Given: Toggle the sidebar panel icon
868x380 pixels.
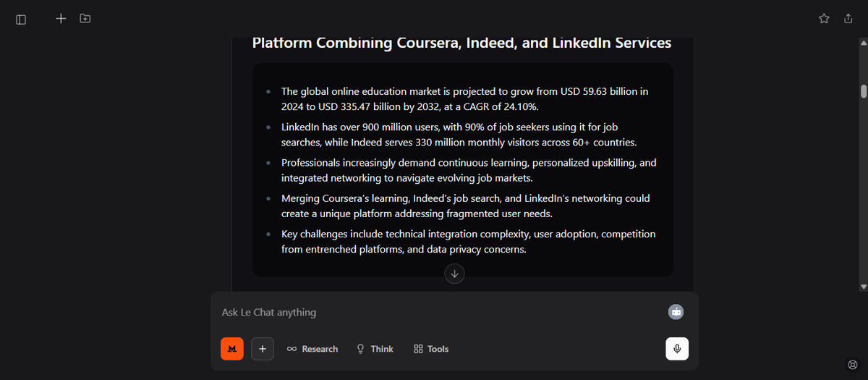Looking at the screenshot, I should coord(21,20).
